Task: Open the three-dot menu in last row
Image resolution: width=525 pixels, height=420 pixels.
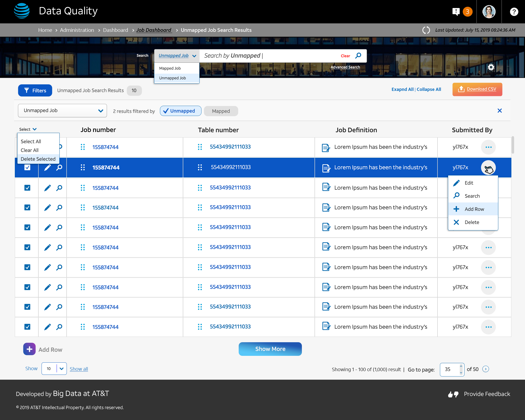Action: pyautogui.click(x=488, y=327)
